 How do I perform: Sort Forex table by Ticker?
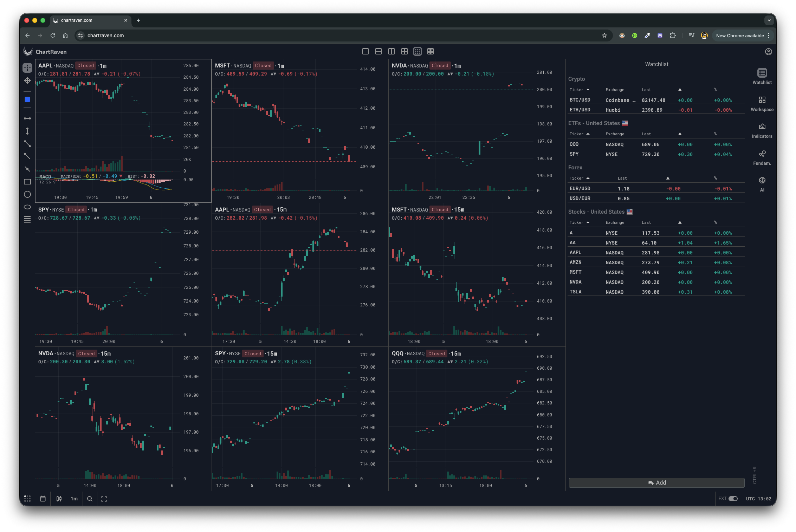tap(579, 178)
